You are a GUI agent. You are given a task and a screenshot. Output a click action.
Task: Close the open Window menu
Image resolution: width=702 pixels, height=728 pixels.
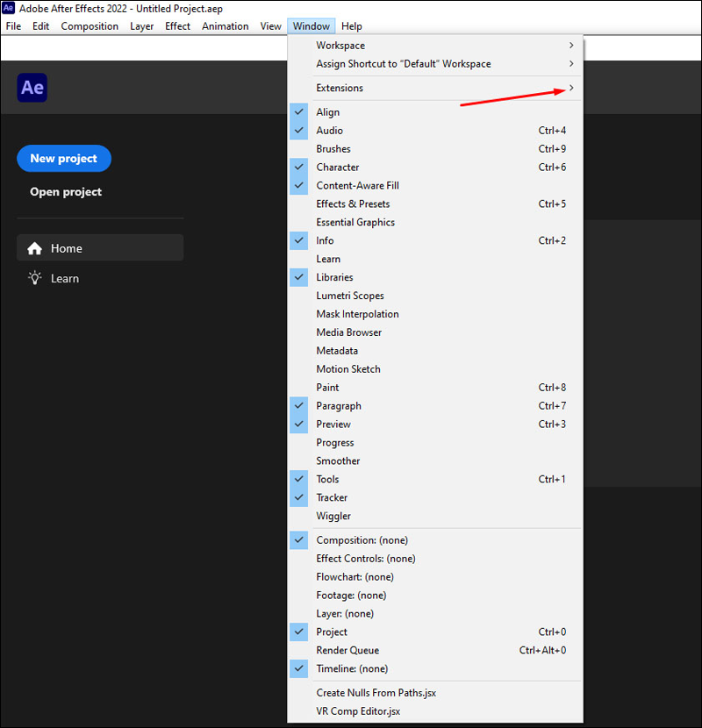(312, 26)
